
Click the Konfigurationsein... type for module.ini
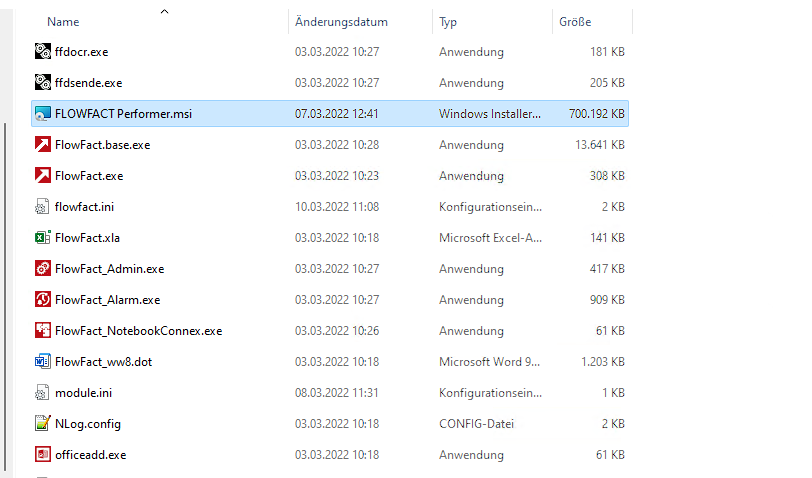click(490, 393)
